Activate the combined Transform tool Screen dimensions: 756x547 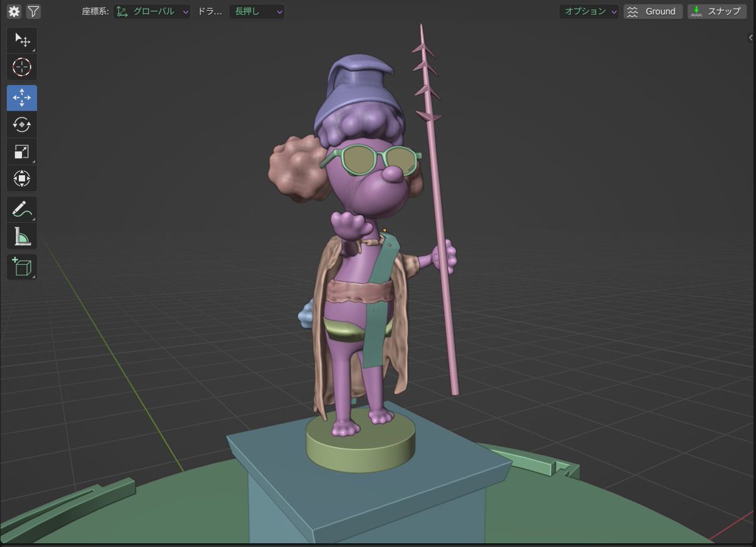coord(22,179)
